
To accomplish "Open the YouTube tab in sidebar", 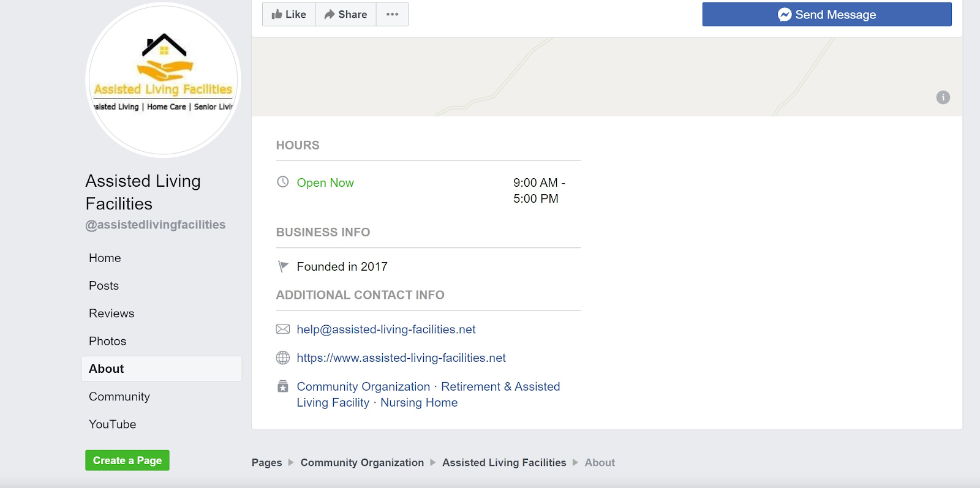I will coord(113,424).
